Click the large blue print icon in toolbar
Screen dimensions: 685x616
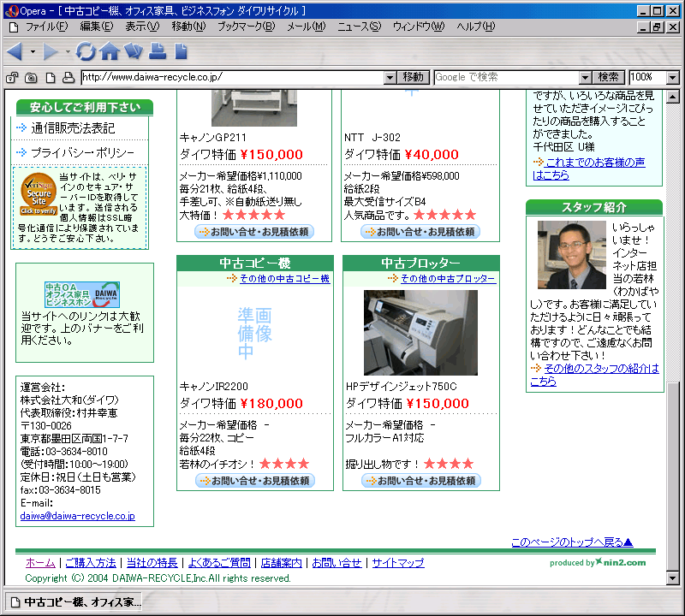(x=158, y=50)
